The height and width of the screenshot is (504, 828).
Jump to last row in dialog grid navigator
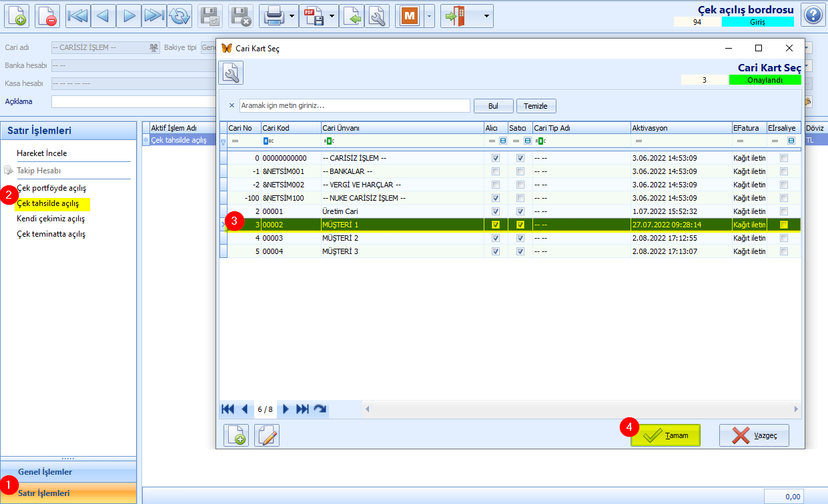coord(302,409)
